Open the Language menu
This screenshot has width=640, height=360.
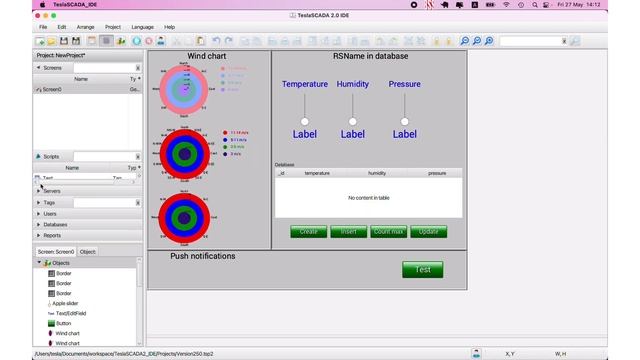click(142, 27)
